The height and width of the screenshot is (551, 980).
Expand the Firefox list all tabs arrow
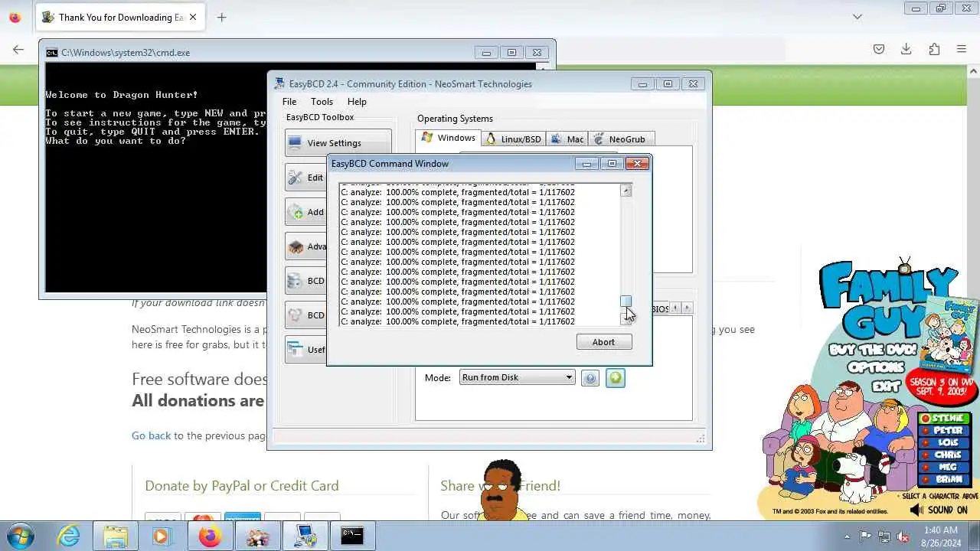857,17
